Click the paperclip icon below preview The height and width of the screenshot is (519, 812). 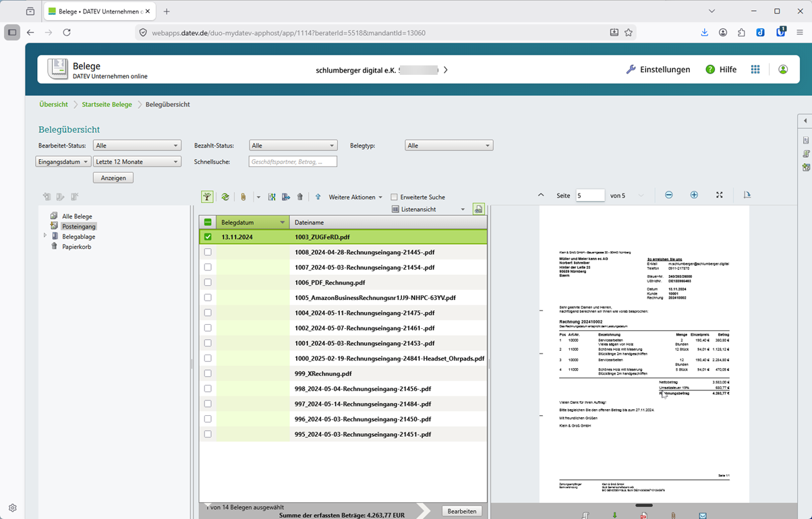coord(673,515)
